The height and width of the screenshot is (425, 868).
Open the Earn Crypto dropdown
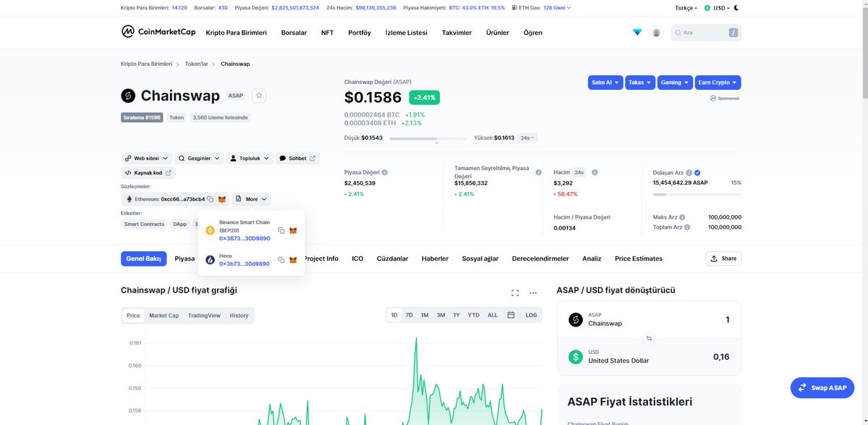(x=718, y=83)
